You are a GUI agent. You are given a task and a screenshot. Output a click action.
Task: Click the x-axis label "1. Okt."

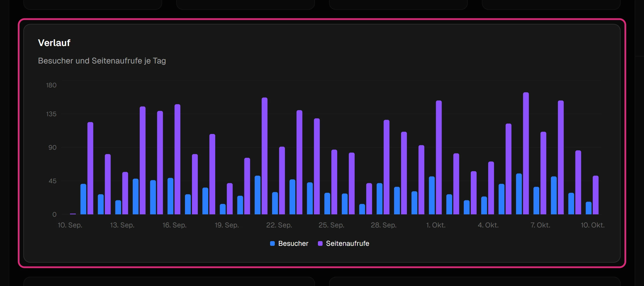(436, 225)
